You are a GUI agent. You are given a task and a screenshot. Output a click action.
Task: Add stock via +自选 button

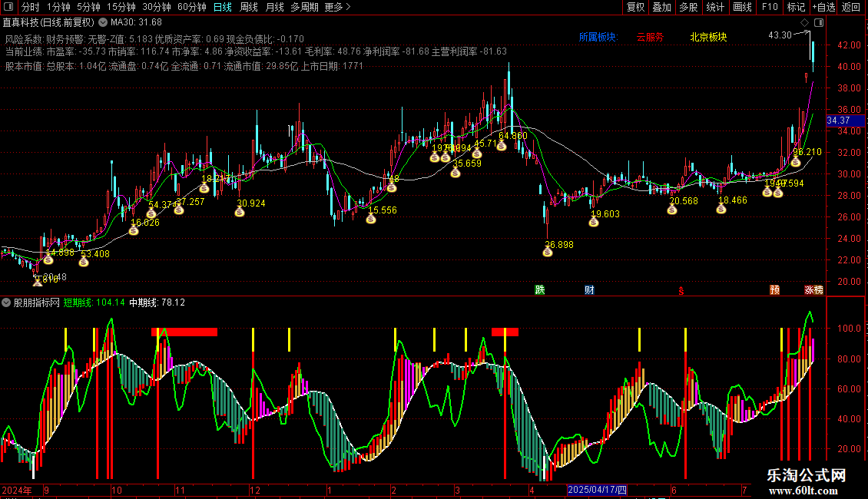coord(823,7)
